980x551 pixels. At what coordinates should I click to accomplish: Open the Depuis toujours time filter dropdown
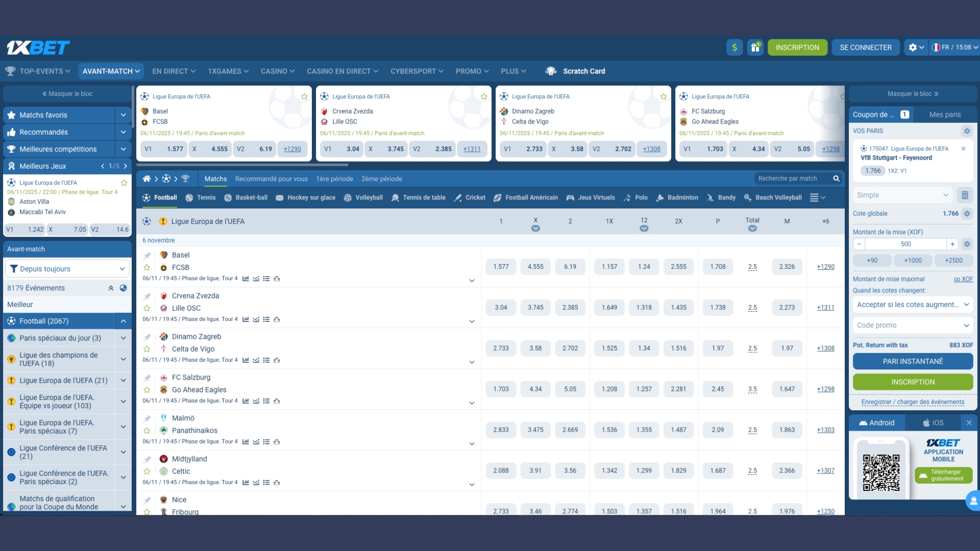(67, 269)
